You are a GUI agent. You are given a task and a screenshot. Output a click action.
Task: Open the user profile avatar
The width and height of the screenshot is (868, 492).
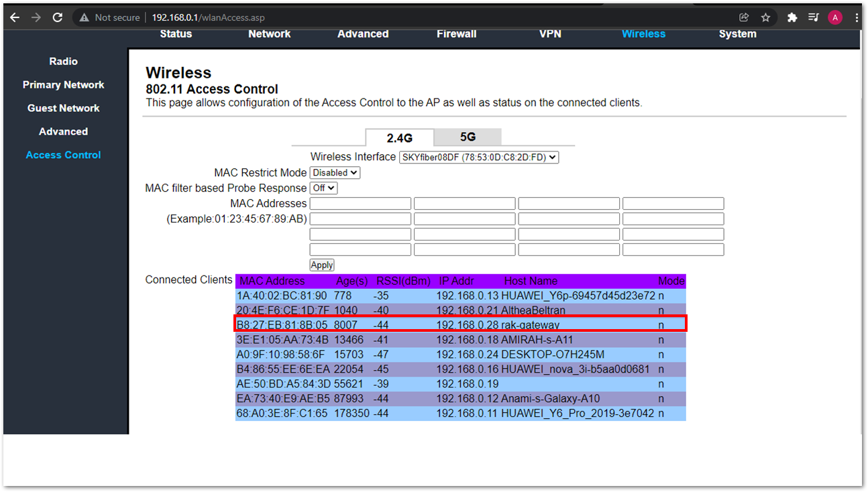(834, 17)
